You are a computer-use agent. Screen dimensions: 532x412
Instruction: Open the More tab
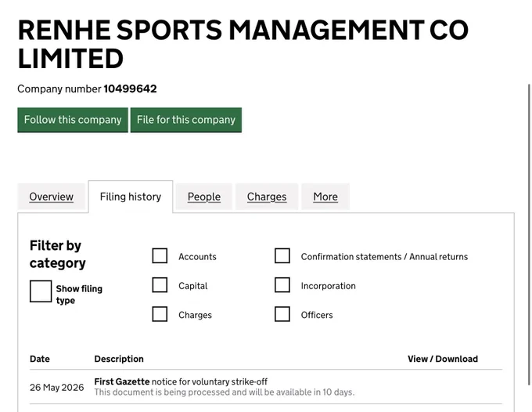tap(325, 197)
